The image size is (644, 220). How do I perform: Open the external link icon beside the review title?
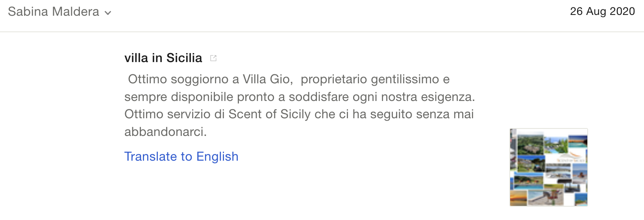coord(213,58)
